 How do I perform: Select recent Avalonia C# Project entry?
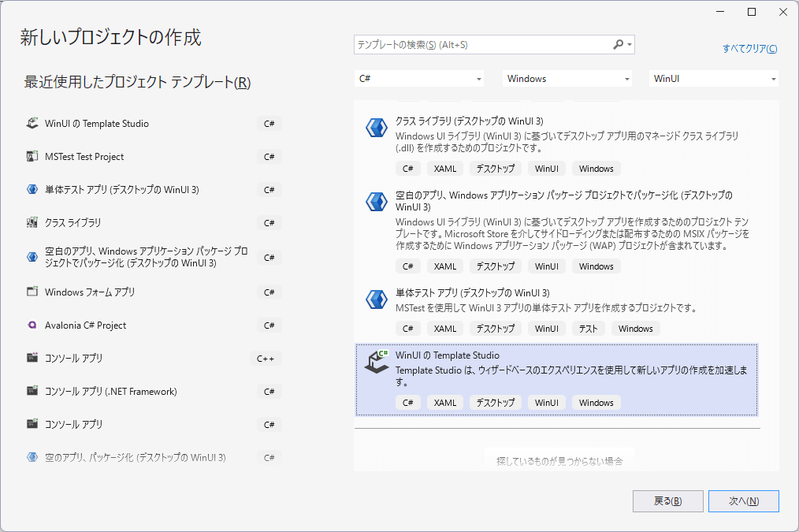tap(153, 325)
